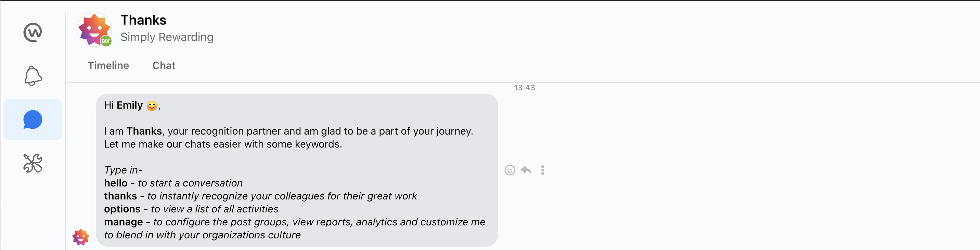Click the green BOT badge

pos(106,41)
